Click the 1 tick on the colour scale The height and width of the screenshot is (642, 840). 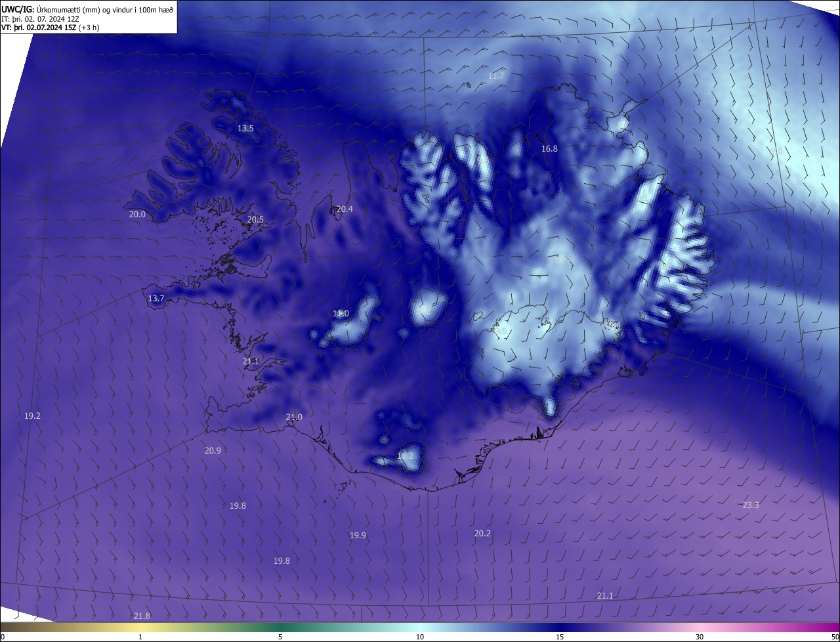(x=140, y=637)
